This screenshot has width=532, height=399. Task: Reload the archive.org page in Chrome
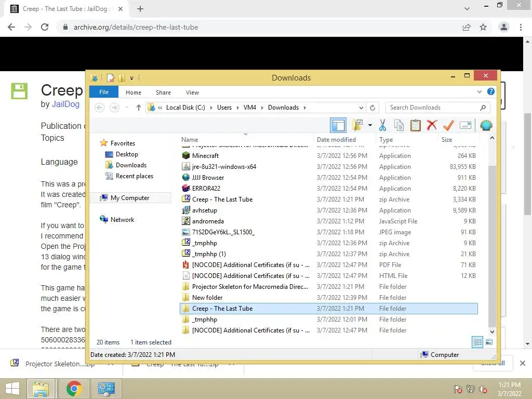pyautogui.click(x=45, y=27)
